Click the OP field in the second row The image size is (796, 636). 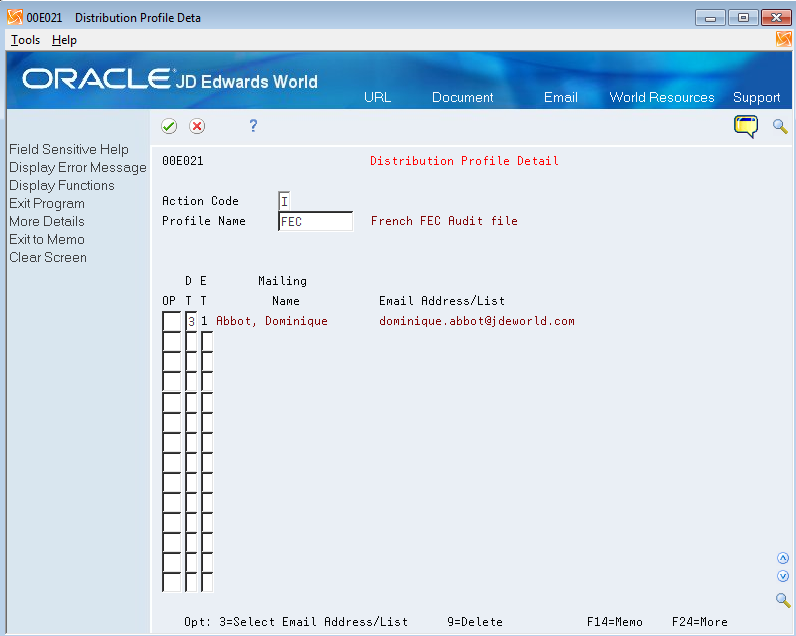coord(172,342)
